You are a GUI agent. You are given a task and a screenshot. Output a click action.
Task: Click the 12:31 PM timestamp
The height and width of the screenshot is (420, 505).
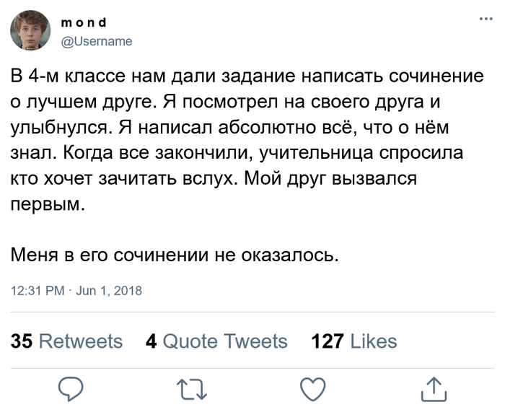[38, 291]
